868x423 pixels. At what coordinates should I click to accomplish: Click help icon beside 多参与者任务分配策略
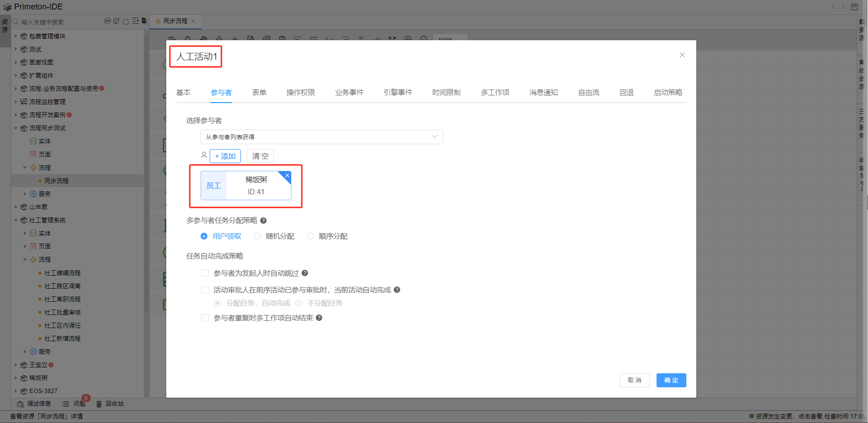tap(263, 221)
